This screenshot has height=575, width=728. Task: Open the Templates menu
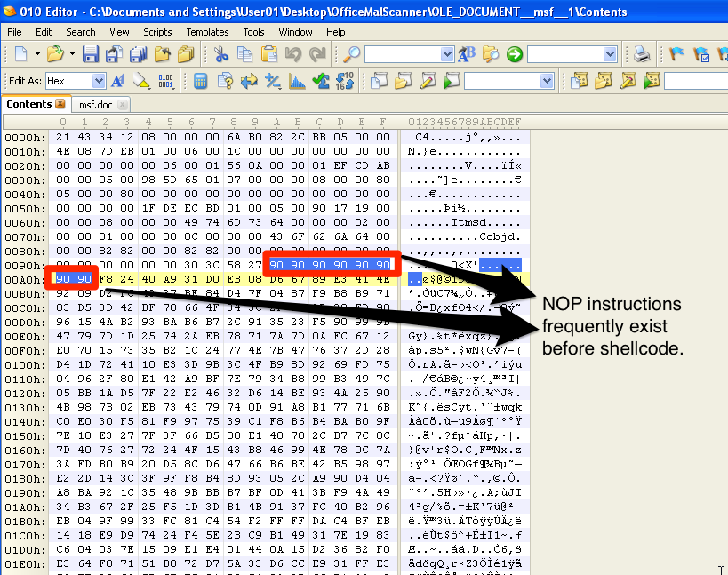[206, 32]
